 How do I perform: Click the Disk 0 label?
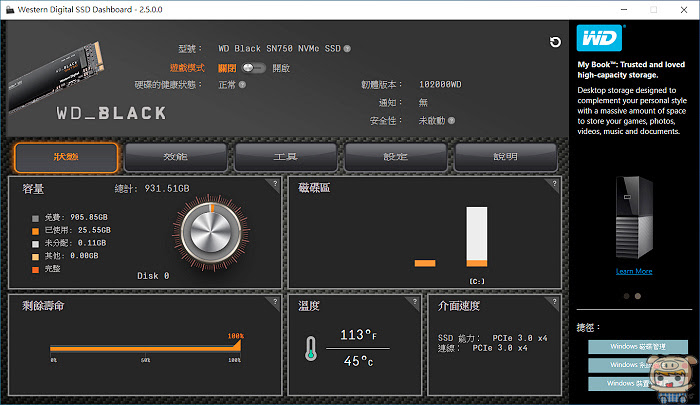153,276
